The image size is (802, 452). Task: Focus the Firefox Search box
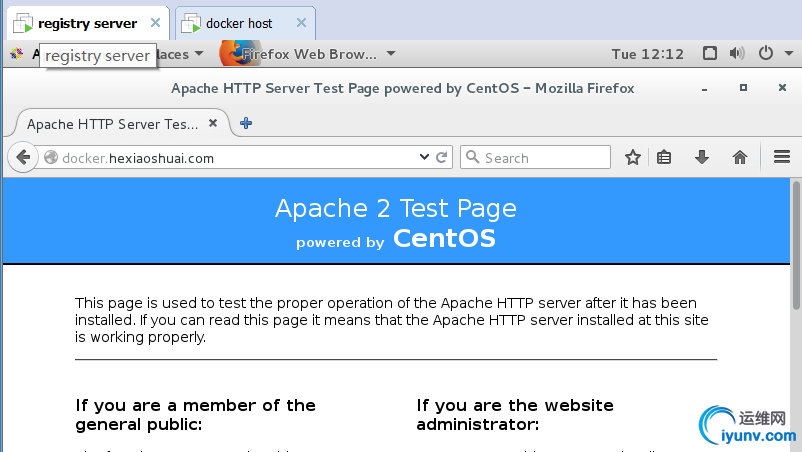(x=536, y=157)
